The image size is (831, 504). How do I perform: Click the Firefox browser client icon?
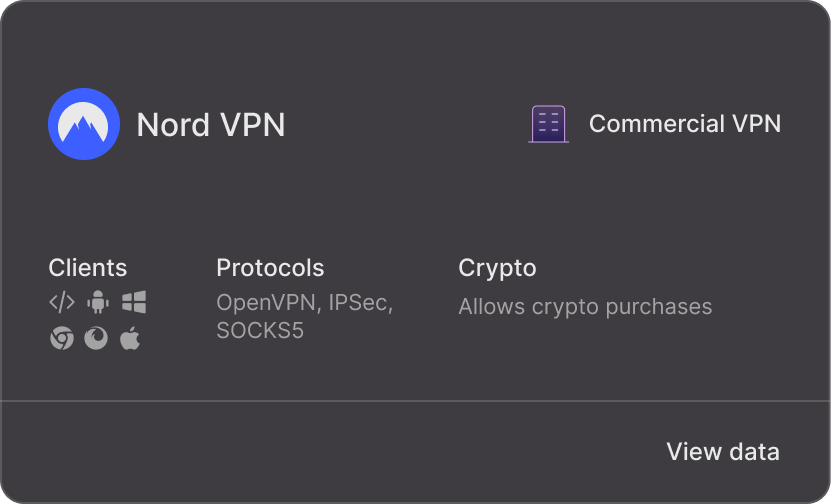(x=96, y=338)
